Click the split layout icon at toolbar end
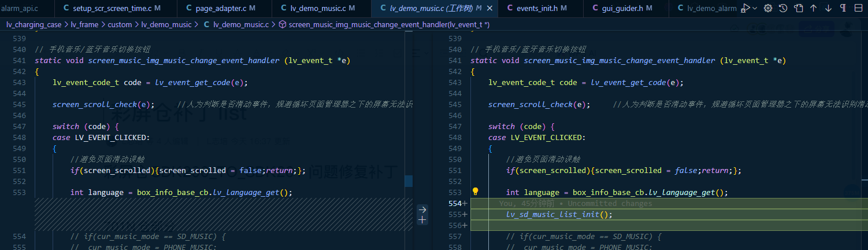This screenshot has height=250, width=868. click(x=859, y=8)
